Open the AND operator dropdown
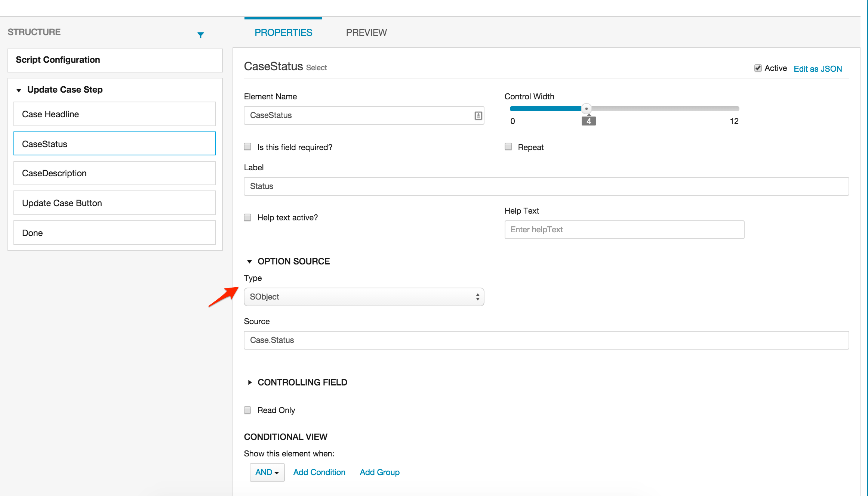 tap(267, 472)
